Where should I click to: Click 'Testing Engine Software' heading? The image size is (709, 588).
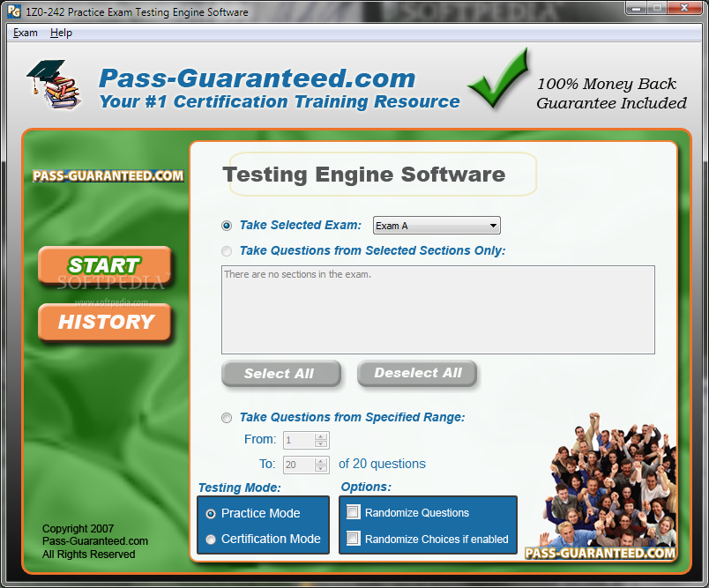point(364,175)
